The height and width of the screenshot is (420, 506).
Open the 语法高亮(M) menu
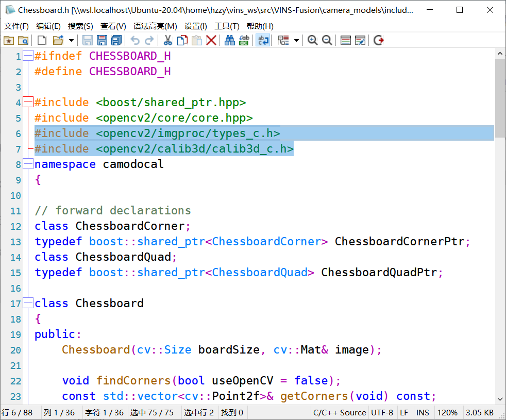tap(155, 26)
